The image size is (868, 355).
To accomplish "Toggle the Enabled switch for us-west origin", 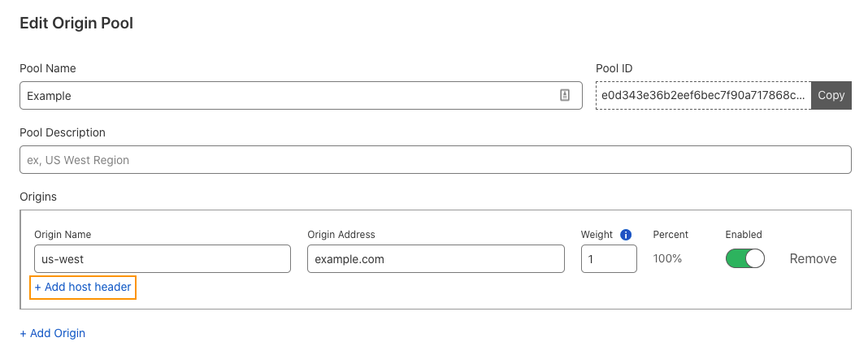I will (x=745, y=258).
